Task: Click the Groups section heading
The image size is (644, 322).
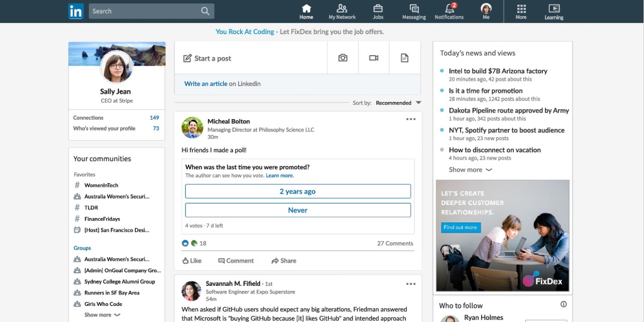Action: 82,248
